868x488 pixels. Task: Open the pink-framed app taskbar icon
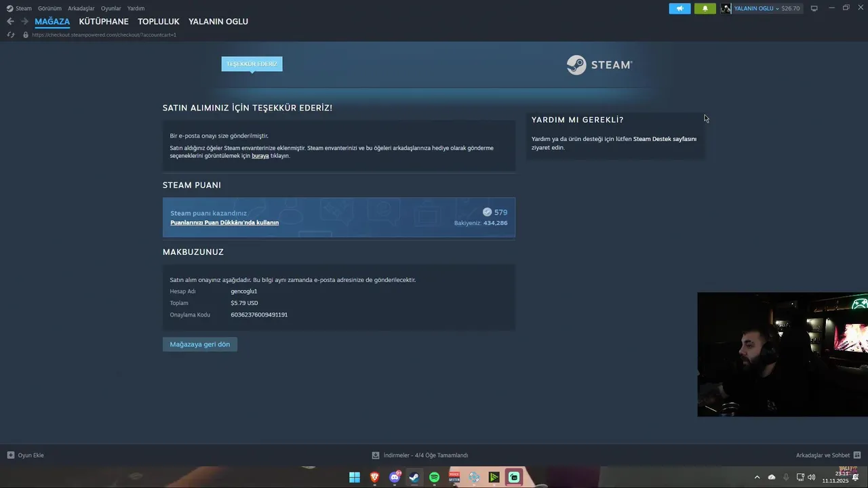coord(514,477)
